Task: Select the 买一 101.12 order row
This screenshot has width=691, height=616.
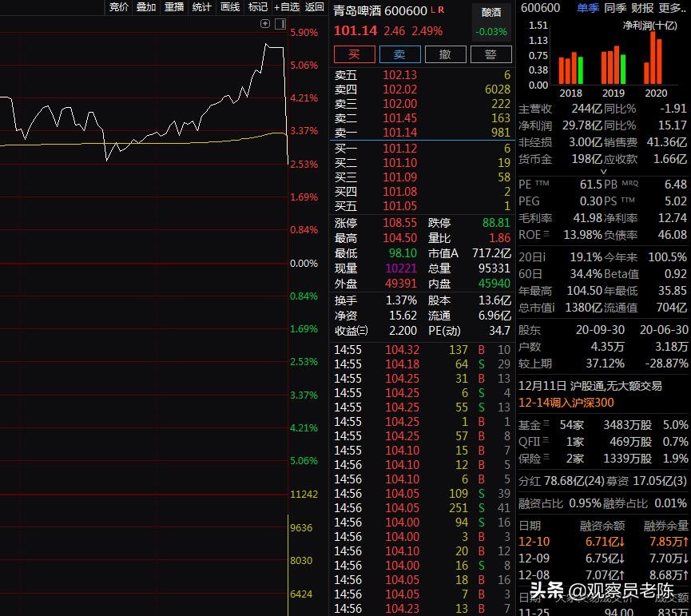Action: click(x=422, y=149)
